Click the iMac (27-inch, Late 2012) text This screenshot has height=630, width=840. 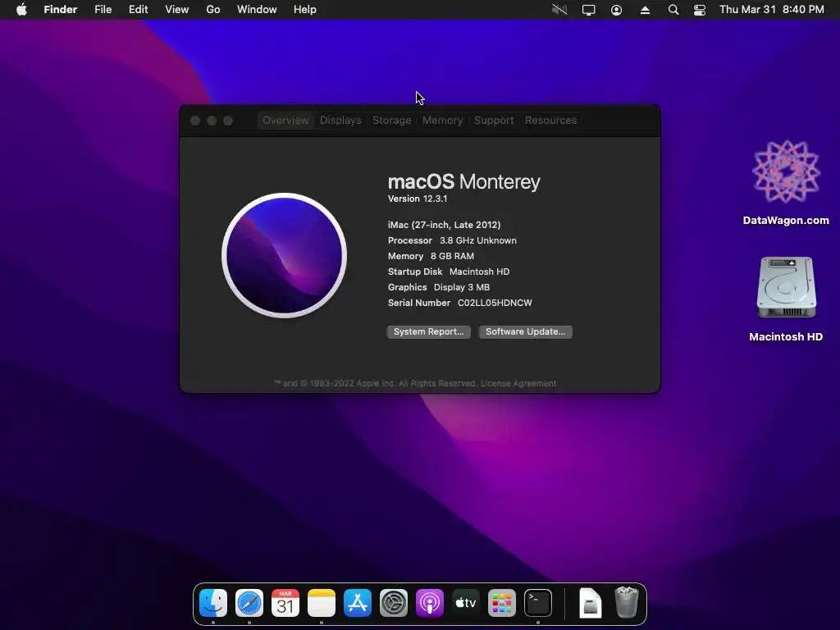click(x=444, y=225)
